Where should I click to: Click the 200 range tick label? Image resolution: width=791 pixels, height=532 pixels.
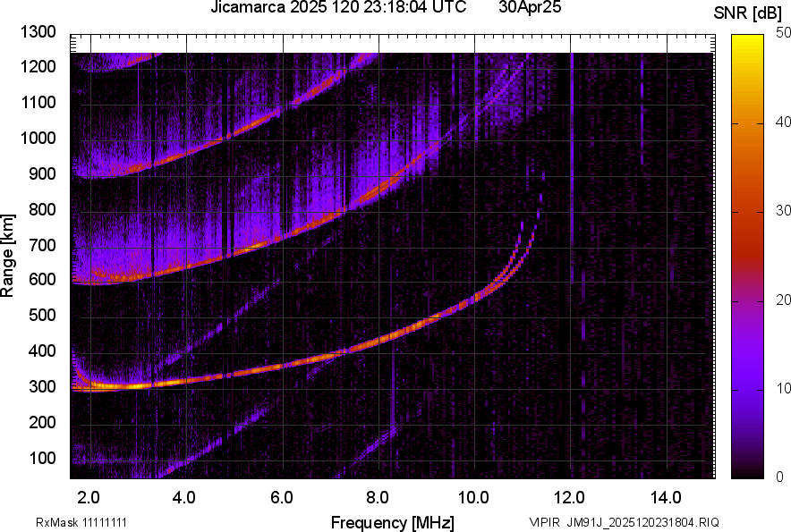click(x=42, y=422)
